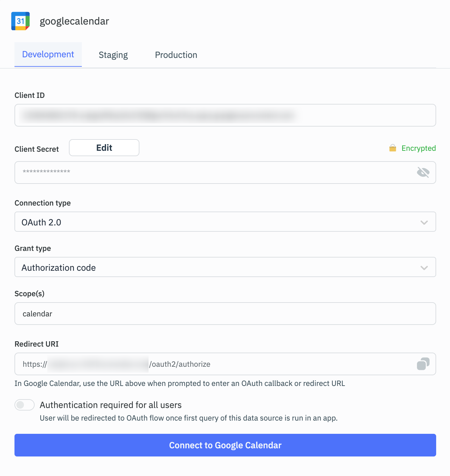This screenshot has width=450, height=476.
Task: Switch to the Staging tab
Action: pyautogui.click(x=113, y=55)
